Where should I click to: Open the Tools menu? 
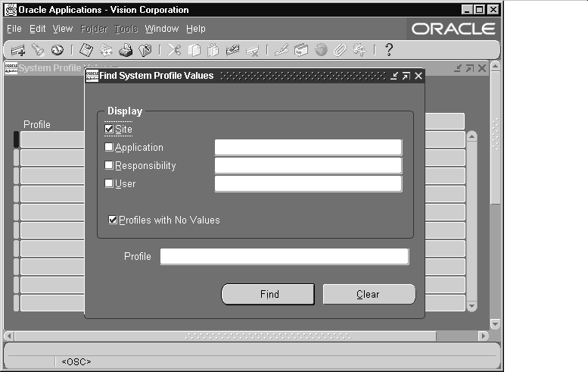click(x=126, y=29)
